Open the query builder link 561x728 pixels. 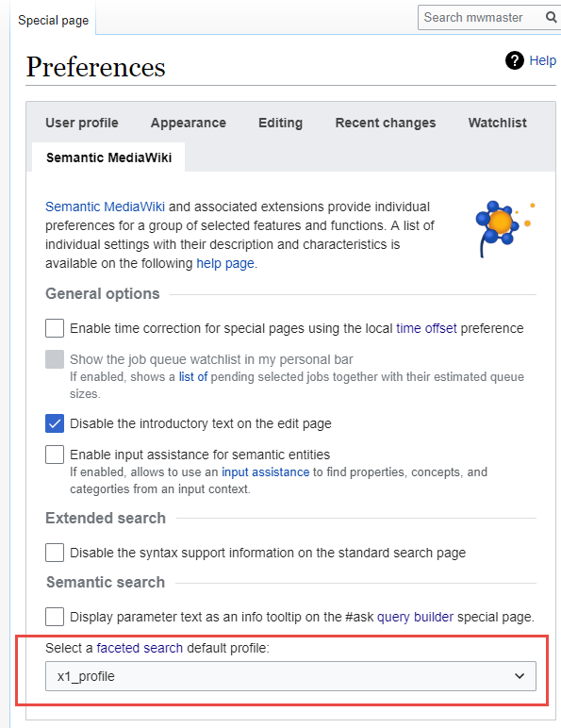pos(415,617)
